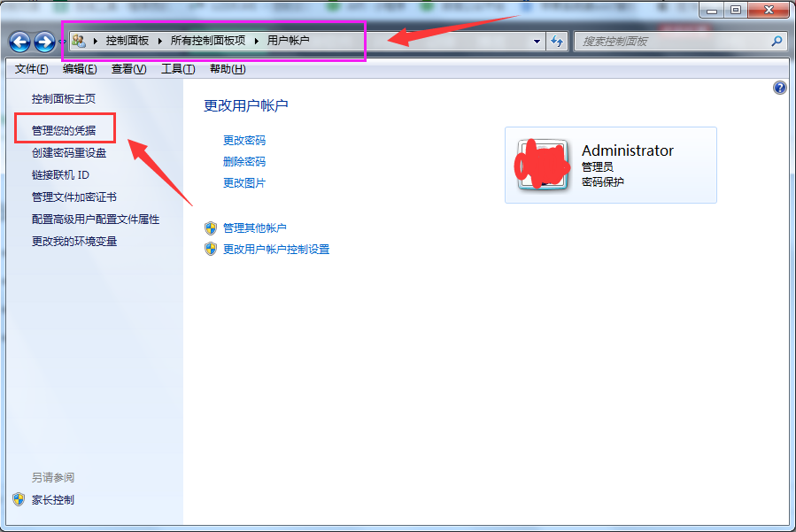Go forward with the blue Forward arrow
The image size is (796, 532).
click(x=44, y=42)
